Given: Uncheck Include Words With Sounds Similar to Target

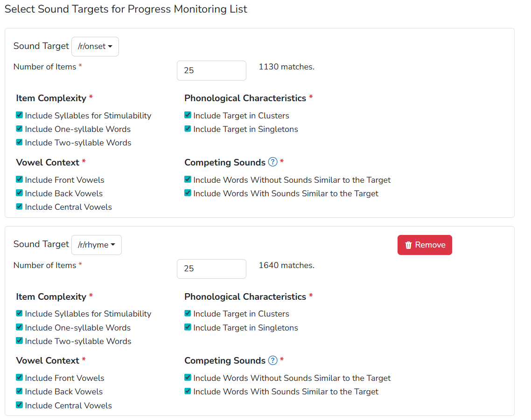Looking at the screenshot, I should click(188, 193).
